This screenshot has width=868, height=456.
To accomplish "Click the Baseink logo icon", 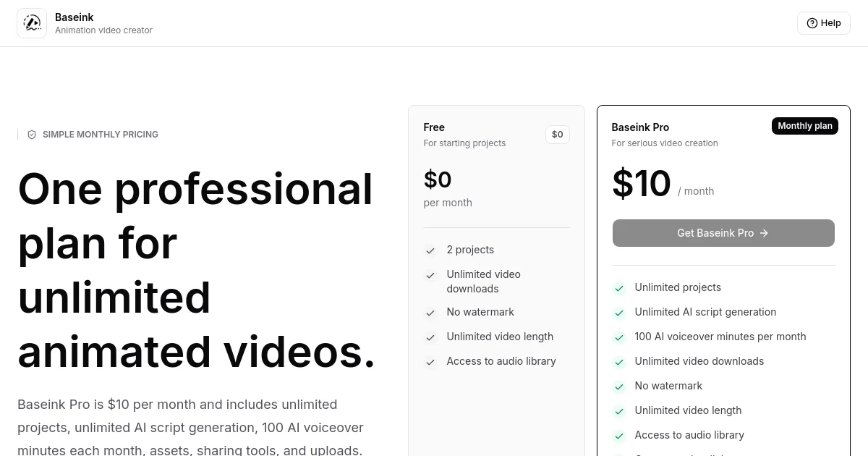I will [x=32, y=23].
